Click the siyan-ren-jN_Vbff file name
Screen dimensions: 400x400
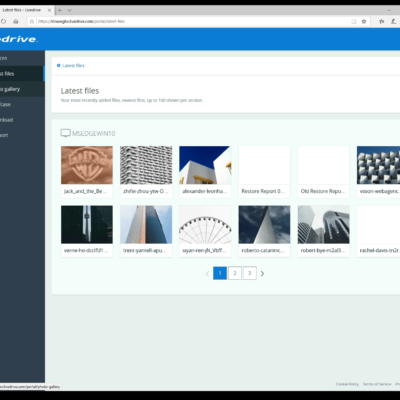pyautogui.click(x=204, y=250)
